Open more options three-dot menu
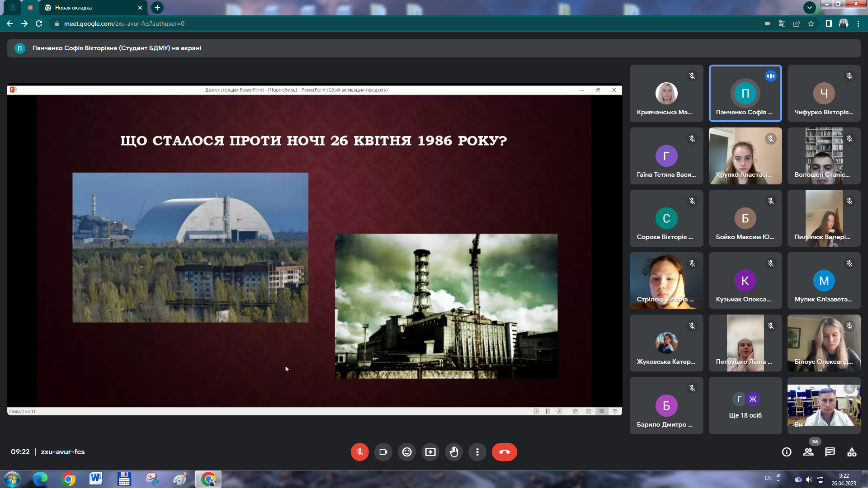This screenshot has width=868, height=489. (x=477, y=452)
